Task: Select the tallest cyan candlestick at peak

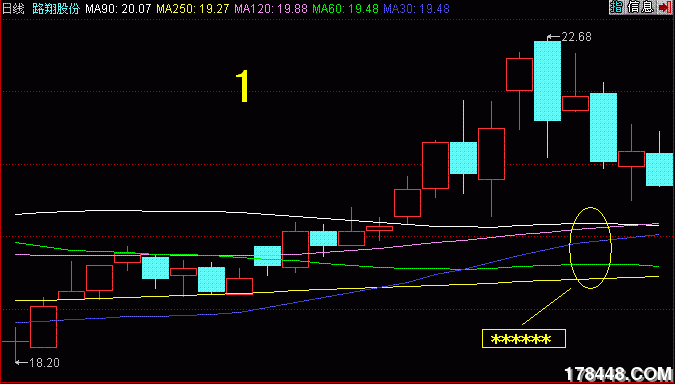Action: click(548, 81)
